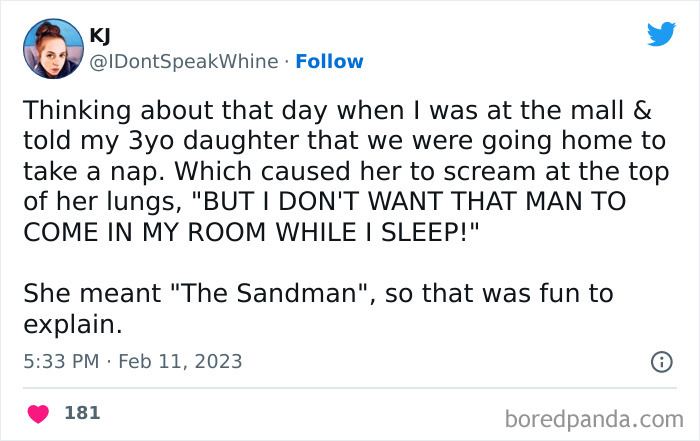
Task: Click the word "explain." ending the tweet
Action: click(x=71, y=323)
